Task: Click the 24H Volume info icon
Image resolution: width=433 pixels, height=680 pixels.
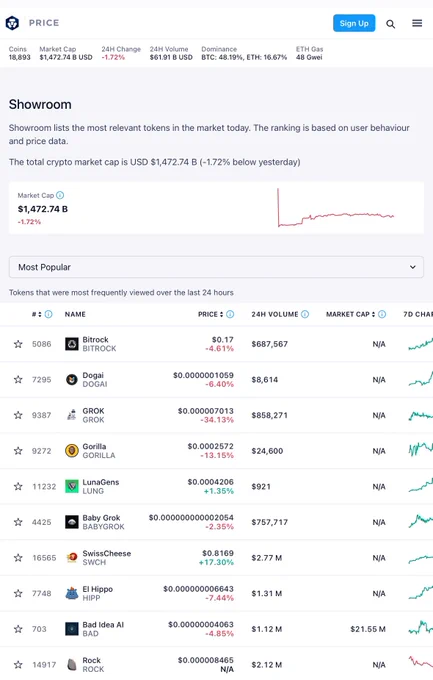Action: (305, 314)
